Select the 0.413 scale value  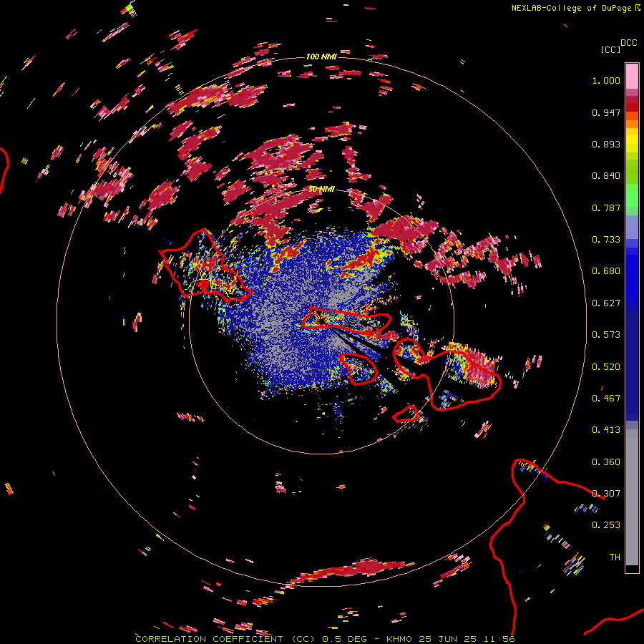point(606,430)
